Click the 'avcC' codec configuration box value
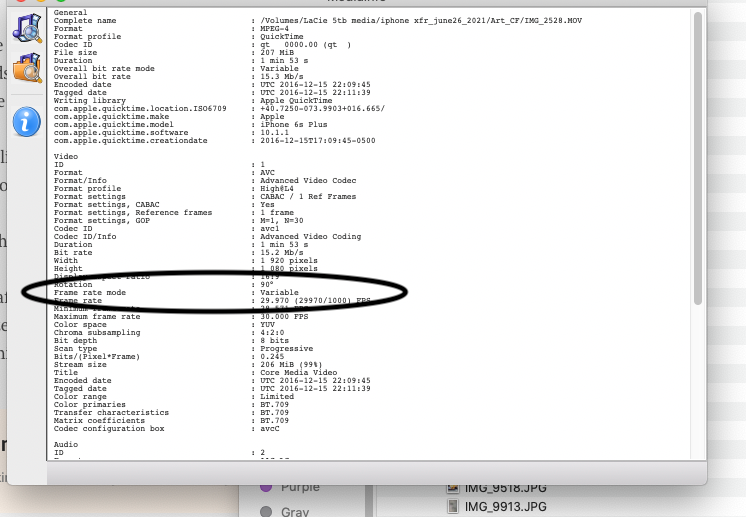 pos(269,429)
